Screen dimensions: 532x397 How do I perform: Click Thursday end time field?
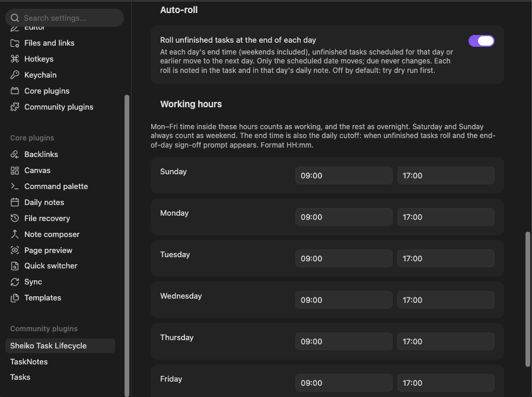(x=446, y=341)
